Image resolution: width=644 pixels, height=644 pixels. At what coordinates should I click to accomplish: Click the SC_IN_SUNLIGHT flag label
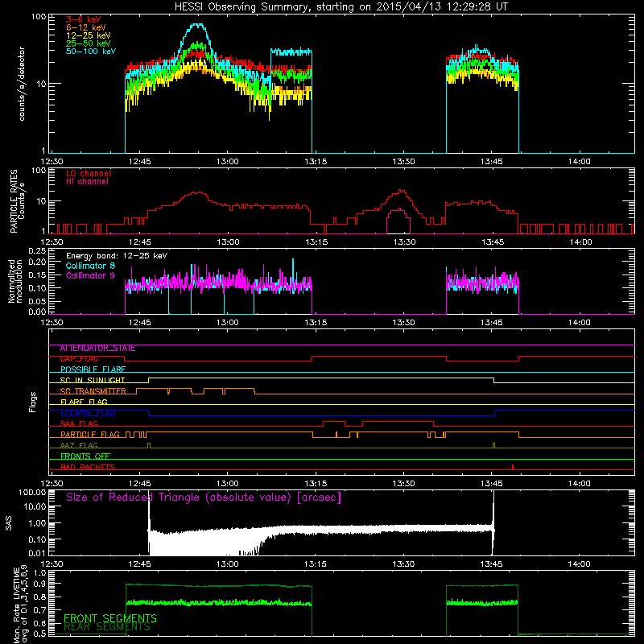click(93, 380)
